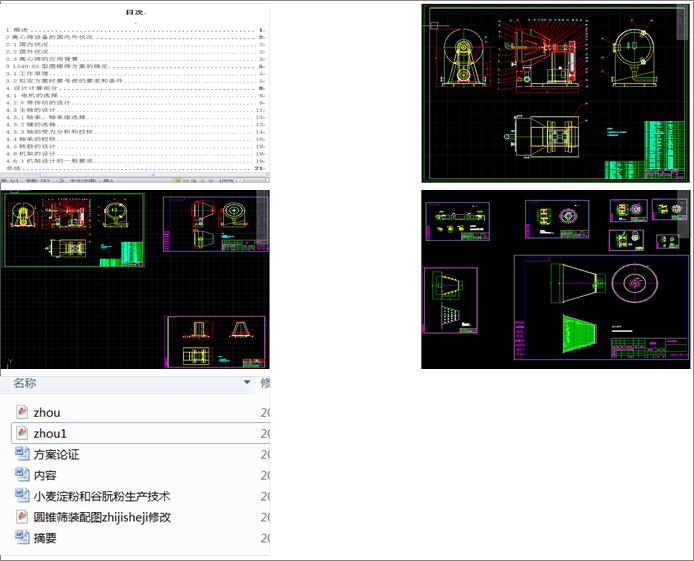
Task: Open the zhou DWG file icon
Action: (22, 412)
